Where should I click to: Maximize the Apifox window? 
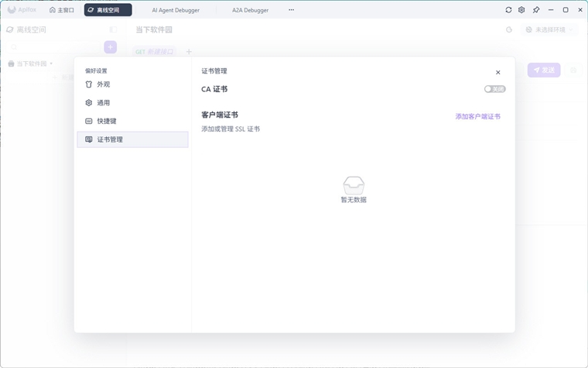pyautogui.click(x=566, y=10)
